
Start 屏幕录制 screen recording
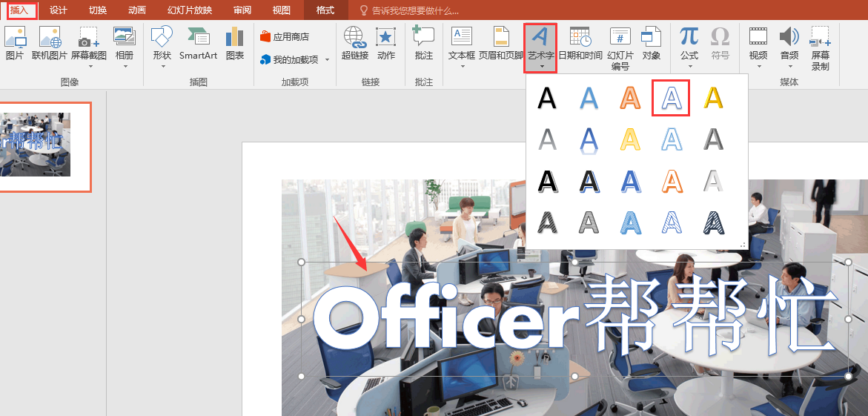coord(821,49)
